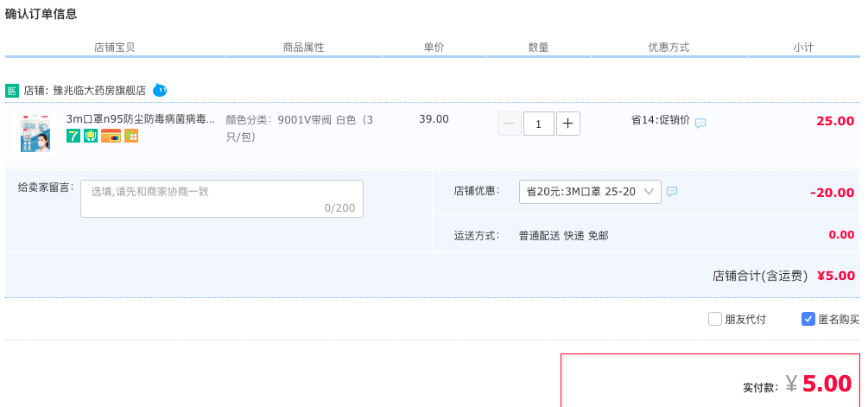Viewport: 868px width, 407px height.
Task: Click the speech bubble icon beside 促销价
Action: 700,123
